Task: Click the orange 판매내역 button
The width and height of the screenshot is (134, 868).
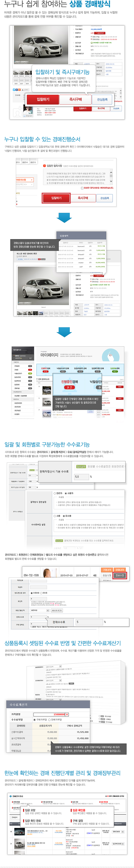Action: tap(119, 570)
